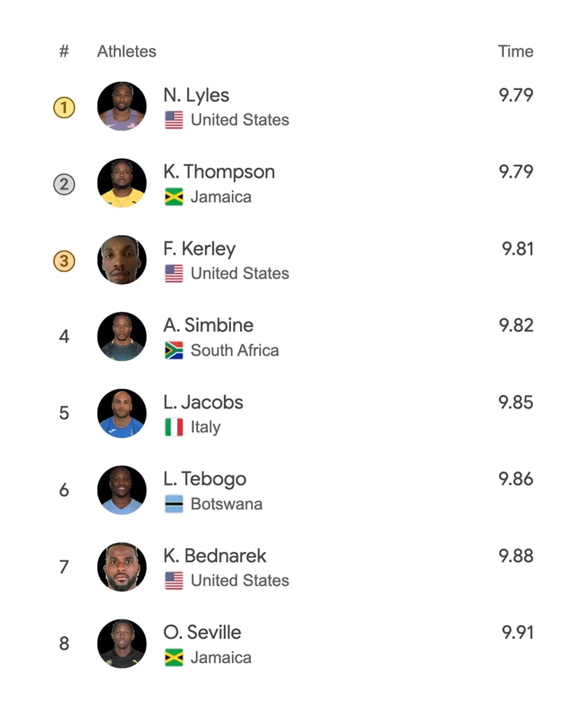Image resolution: width=588 pixels, height=718 pixels.
Task: Click the bronze medal third-place icon
Action: (64, 261)
